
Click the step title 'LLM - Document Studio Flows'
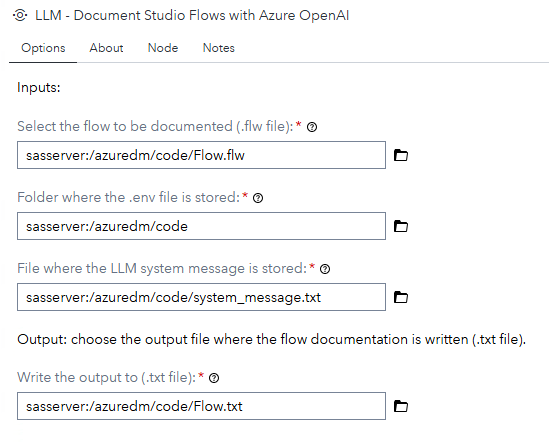click(192, 15)
